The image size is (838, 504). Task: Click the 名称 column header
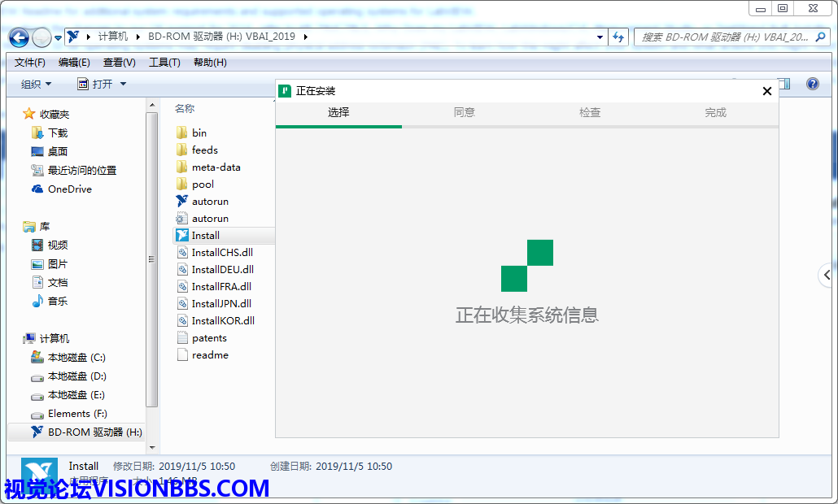(x=185, y=109)
